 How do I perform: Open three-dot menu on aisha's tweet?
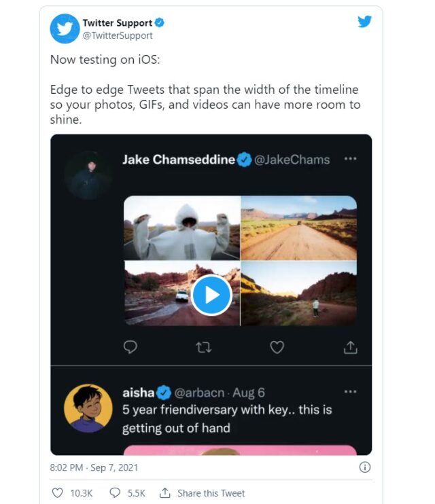(350, 392)
